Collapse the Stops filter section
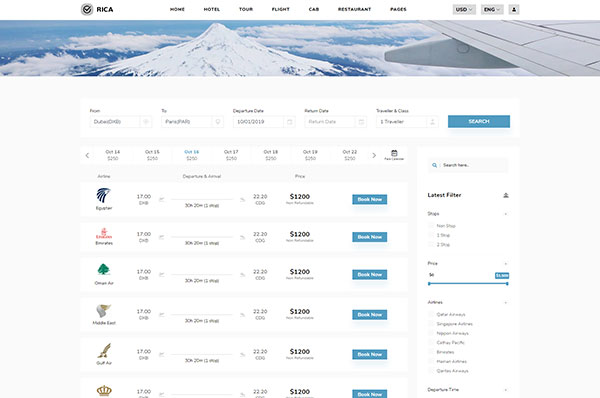The image size is (600, 398). point(506,214)
